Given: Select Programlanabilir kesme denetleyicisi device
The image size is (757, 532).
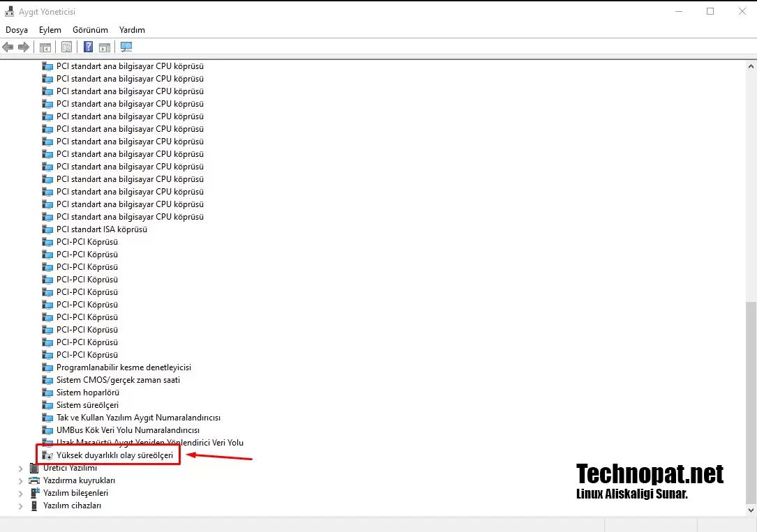Looking at the screenshot, I should click(x=123, y=367).
